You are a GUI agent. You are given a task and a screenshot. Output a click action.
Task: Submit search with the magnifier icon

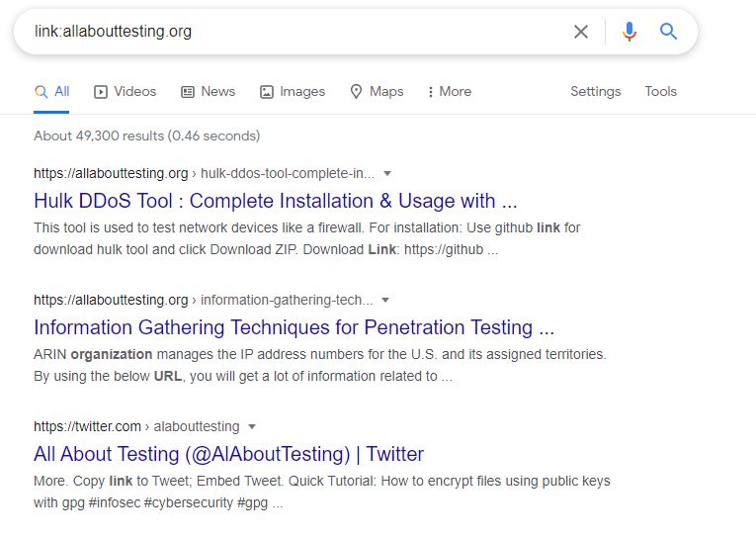[x=668, y=32]
